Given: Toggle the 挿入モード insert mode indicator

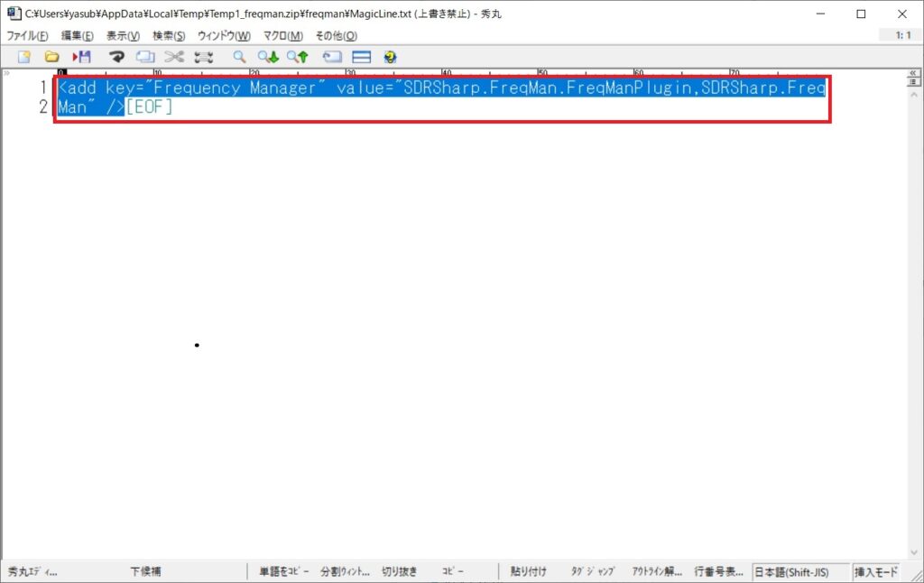Looking at the screenshot, I should [x=875, y=572].
